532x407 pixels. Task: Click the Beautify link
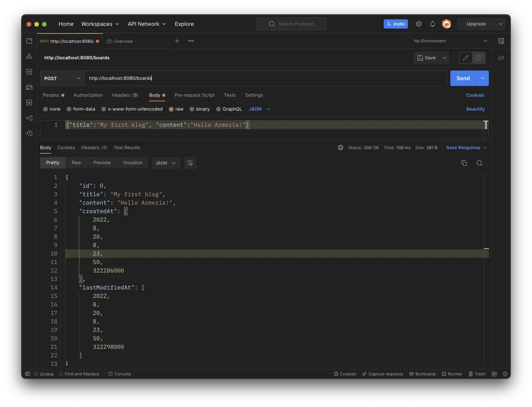click(x=475, y=109)
